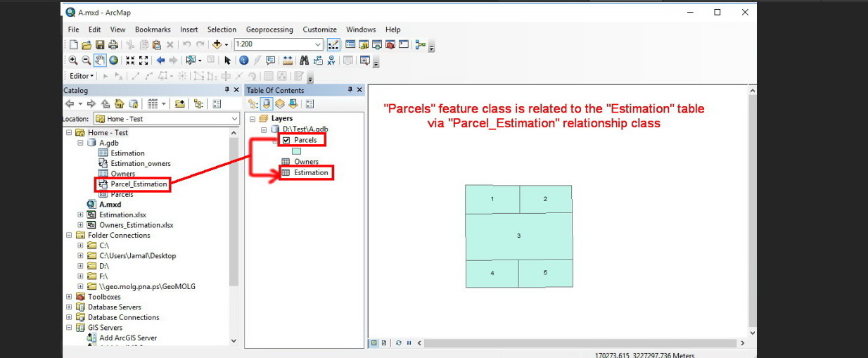
Task: Click the Refresh map view button
Action: point(399,343)
